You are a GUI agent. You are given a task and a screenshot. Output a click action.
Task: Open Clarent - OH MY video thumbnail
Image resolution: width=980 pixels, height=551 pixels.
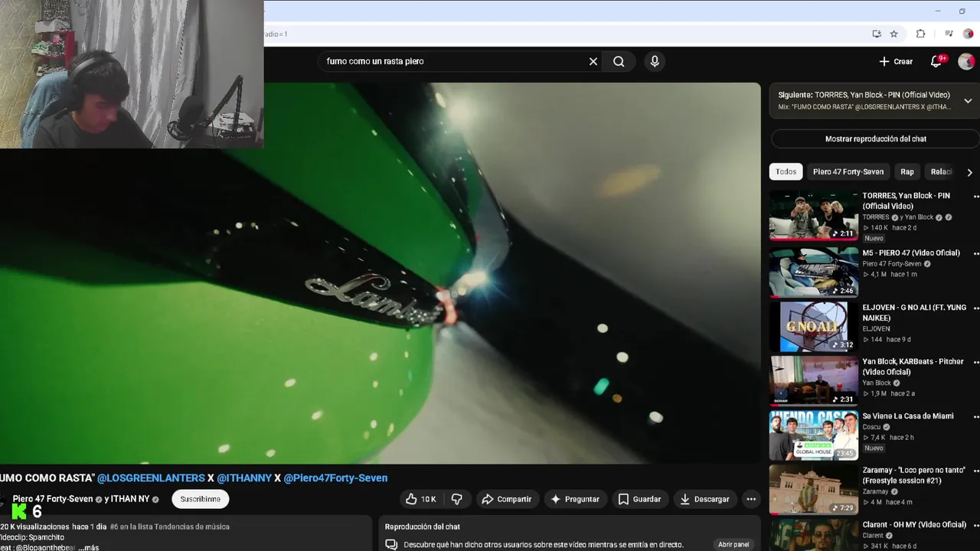(814, 535)
